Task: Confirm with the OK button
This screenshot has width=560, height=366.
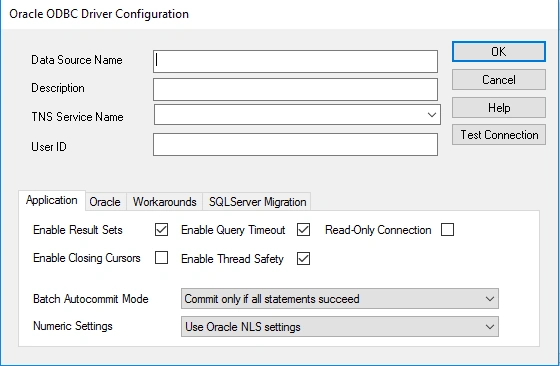Action: pyautogui.click(x=499, y=51)
